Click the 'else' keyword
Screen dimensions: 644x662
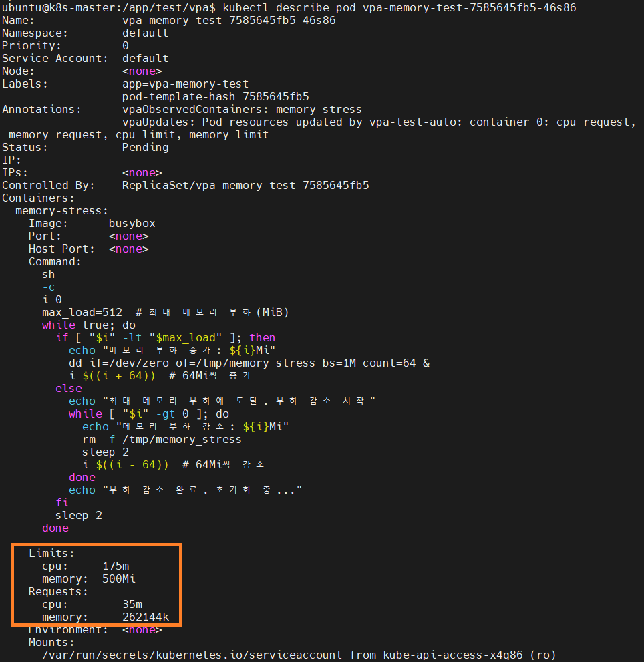69,388
